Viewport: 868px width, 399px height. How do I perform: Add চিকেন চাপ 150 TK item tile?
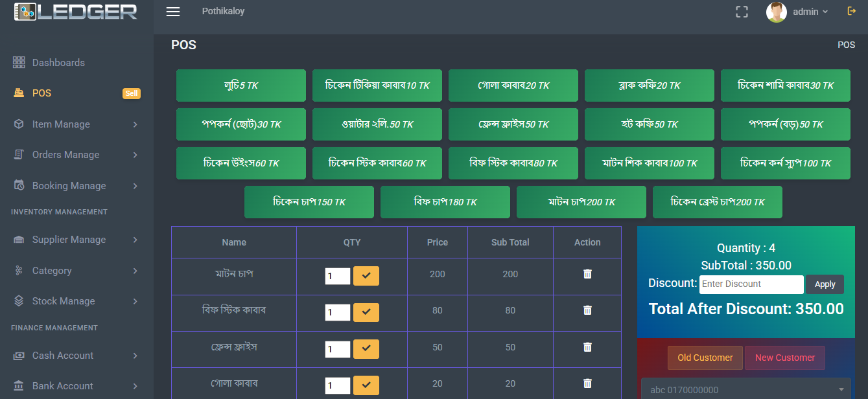(309, 202)
